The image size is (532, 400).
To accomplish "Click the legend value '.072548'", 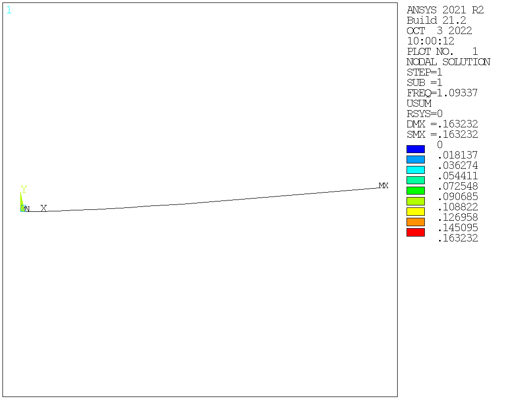I will point(458,186).
